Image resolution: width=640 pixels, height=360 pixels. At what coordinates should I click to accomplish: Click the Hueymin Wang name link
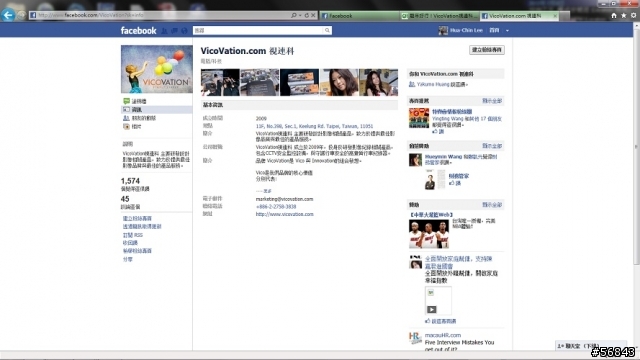click(443, 156)
